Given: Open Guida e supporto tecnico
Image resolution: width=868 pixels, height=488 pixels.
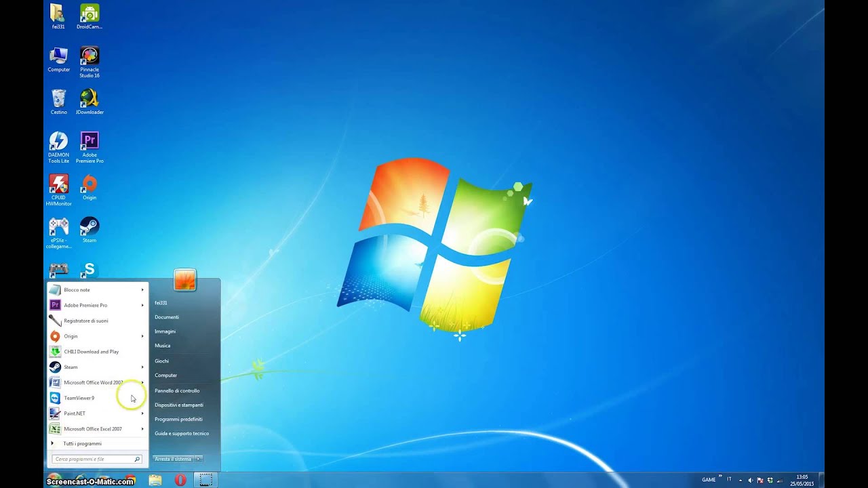Looking at the screenshot, I should coord(182,434).
